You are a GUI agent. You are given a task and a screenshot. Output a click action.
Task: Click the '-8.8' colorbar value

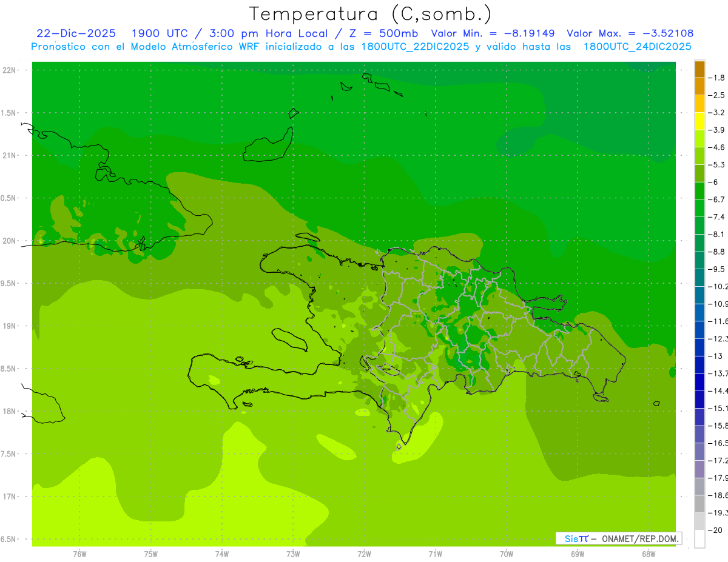pyautogui.click(x=717, y=252)
